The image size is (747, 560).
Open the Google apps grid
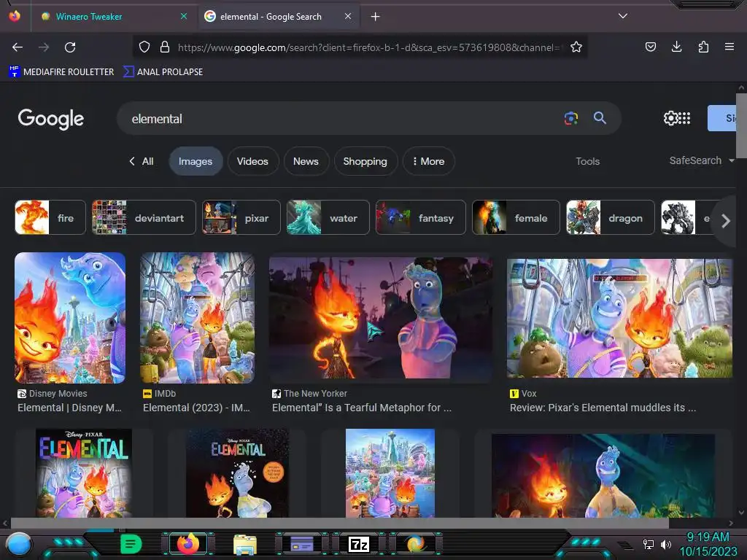[x=684, y=118]
